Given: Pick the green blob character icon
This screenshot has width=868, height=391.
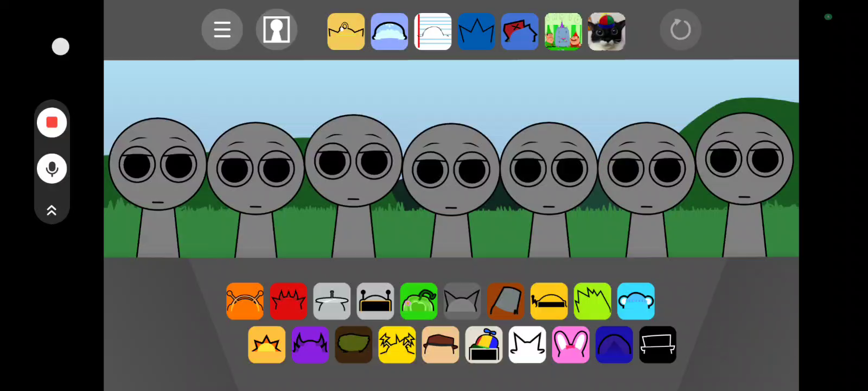Looking at the screenshot, I should click(x=418, y=301).
